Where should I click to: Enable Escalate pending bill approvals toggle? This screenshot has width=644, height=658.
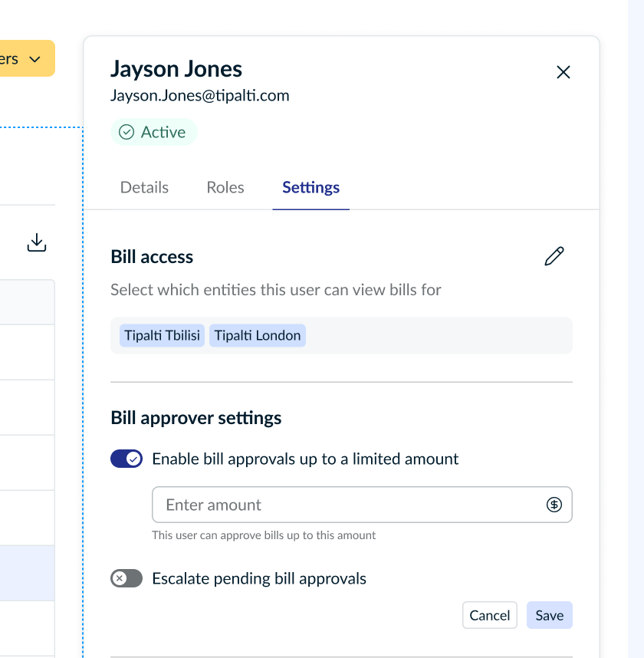pos(127,578)
